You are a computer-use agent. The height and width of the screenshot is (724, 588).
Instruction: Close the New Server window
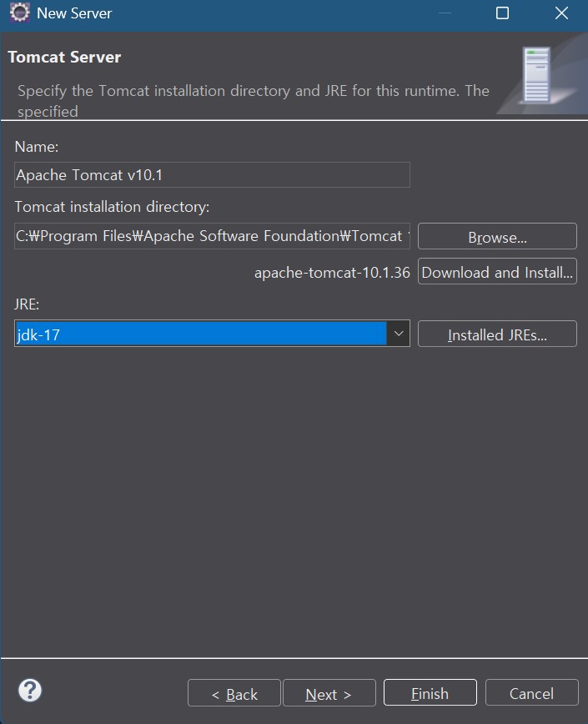(x=561, y=13)
